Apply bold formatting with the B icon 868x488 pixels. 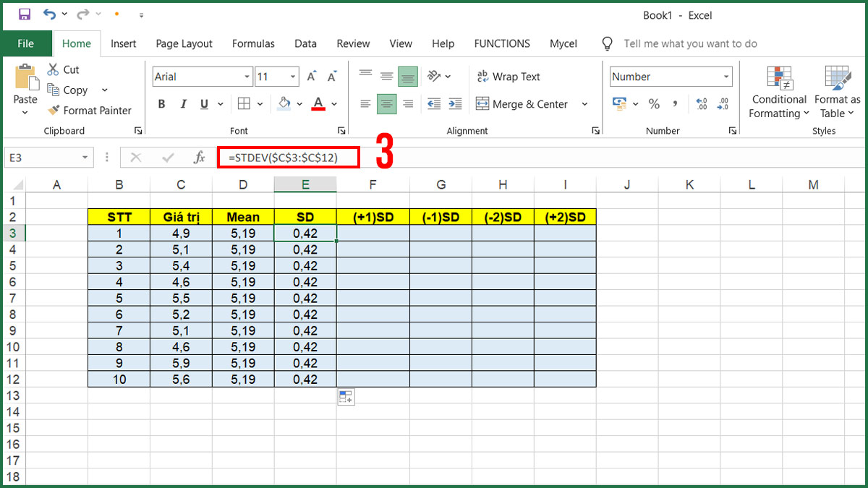pos(161,103)
